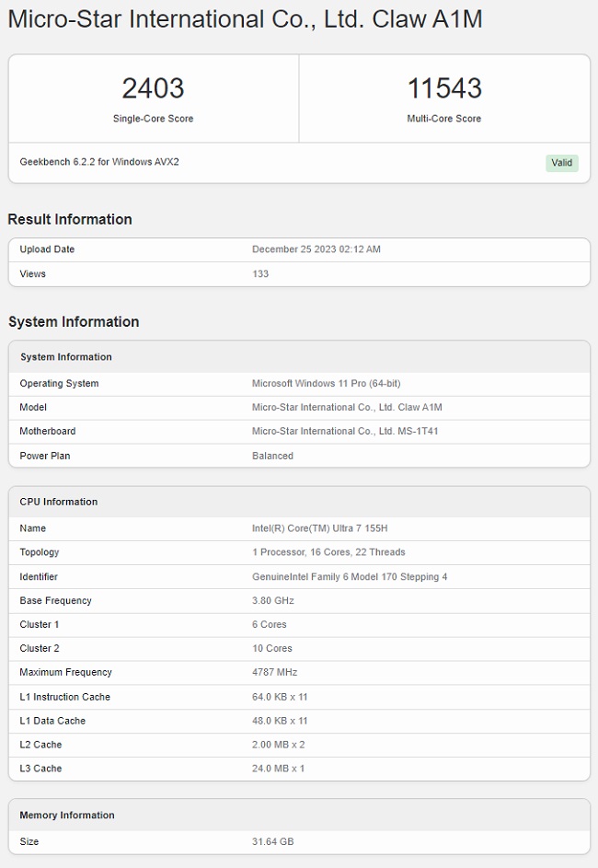Image resolution: width=598 pixels, height=868 pixels.
Task: Click the Memory Size 31.64 GB value
Action: tap(272, 842)
